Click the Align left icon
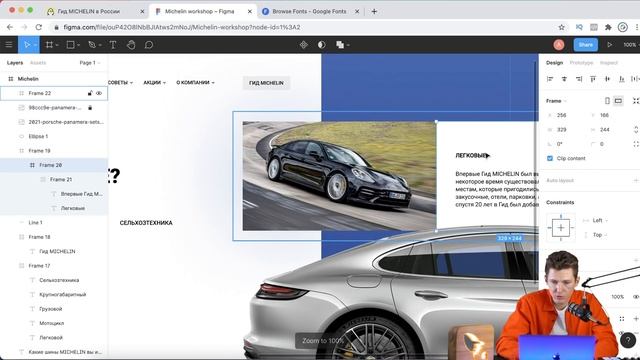640x360 pixels. (550, 79)
